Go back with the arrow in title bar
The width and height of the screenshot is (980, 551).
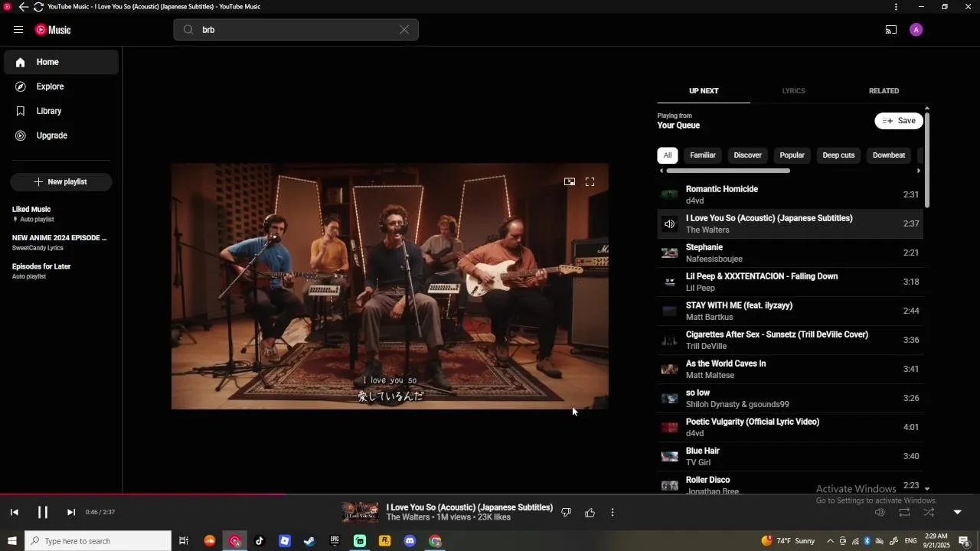23,7
